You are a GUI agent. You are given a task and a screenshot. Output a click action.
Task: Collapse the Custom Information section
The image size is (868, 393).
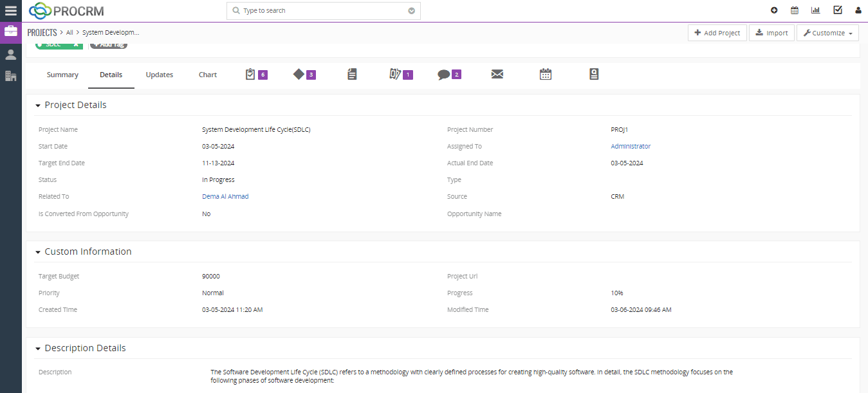[39, 252]
